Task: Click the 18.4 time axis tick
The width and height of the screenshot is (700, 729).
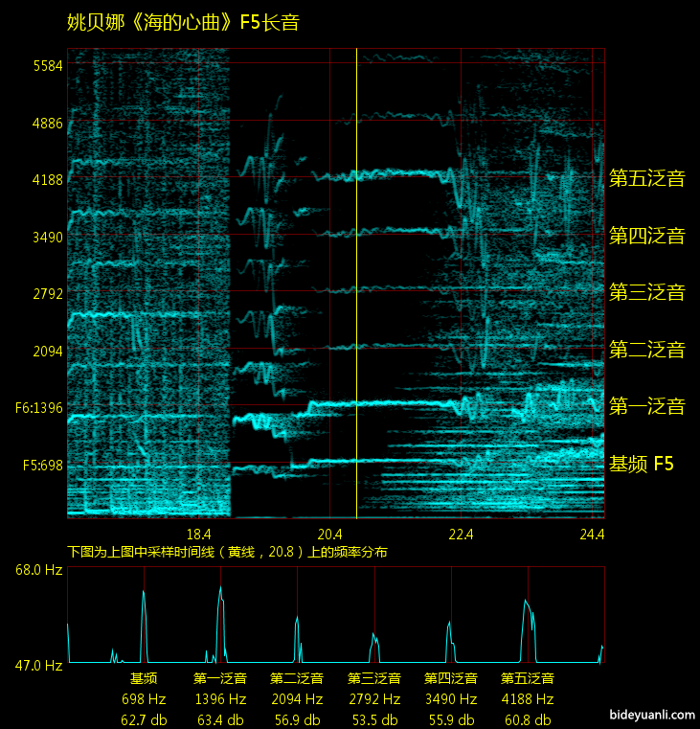Action: click(x=198, y=535)
